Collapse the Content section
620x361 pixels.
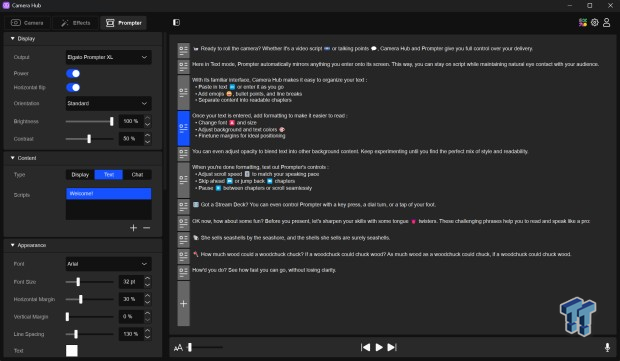12,158
